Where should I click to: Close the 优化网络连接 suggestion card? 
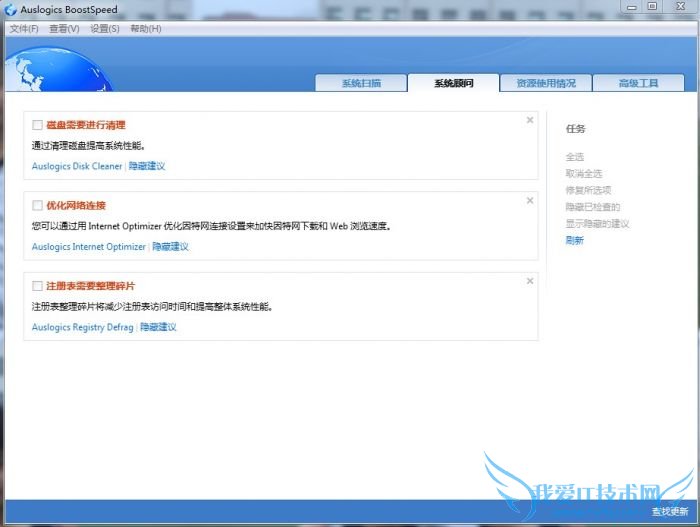(530, 201)
